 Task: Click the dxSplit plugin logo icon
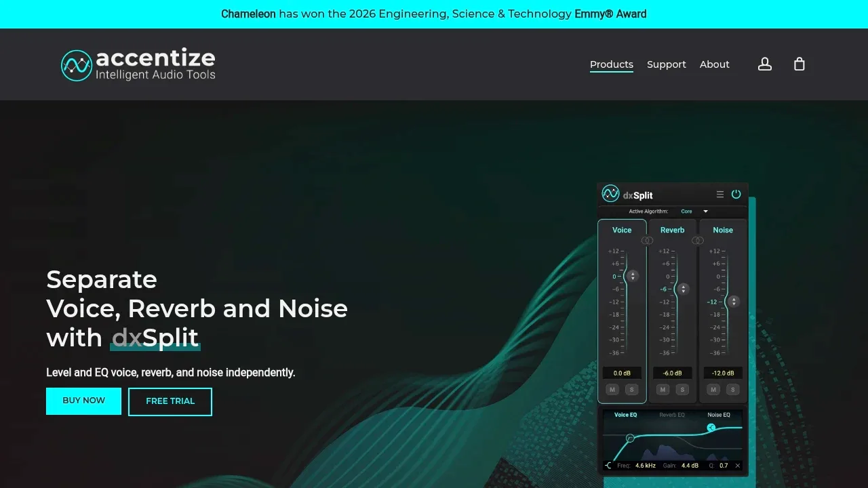coord(610,194)
